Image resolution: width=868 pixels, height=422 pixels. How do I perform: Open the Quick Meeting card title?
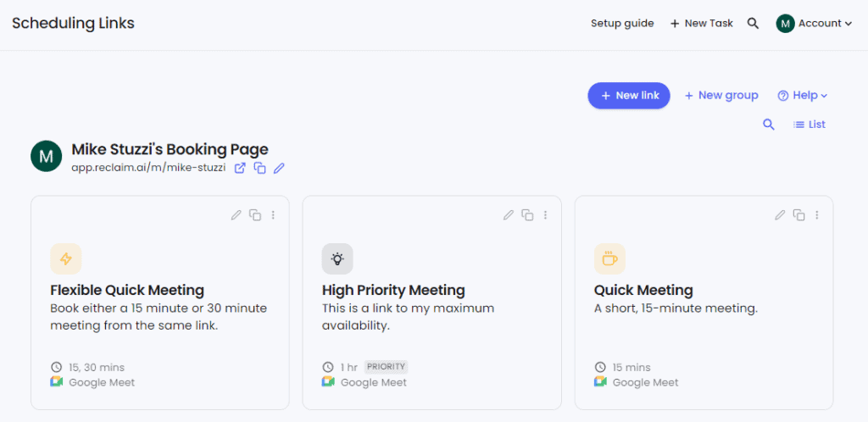coord(644,290)
